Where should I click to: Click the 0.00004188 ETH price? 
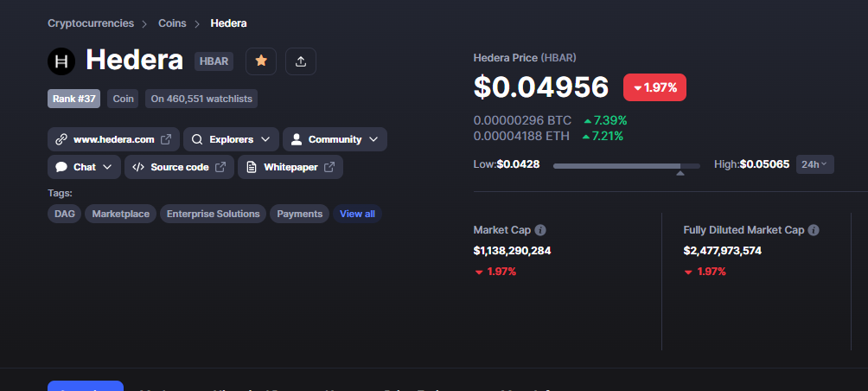[x=521, y=136]
